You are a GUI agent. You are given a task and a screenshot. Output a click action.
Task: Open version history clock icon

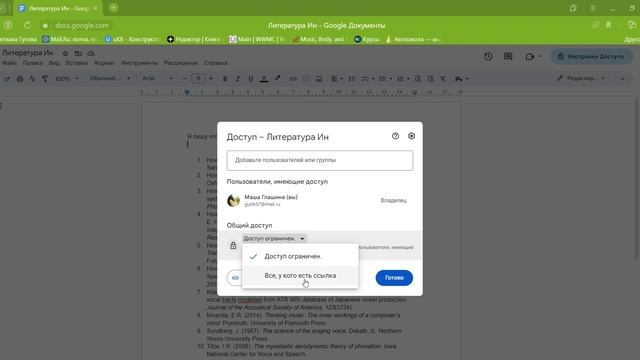tap(488, 56)
